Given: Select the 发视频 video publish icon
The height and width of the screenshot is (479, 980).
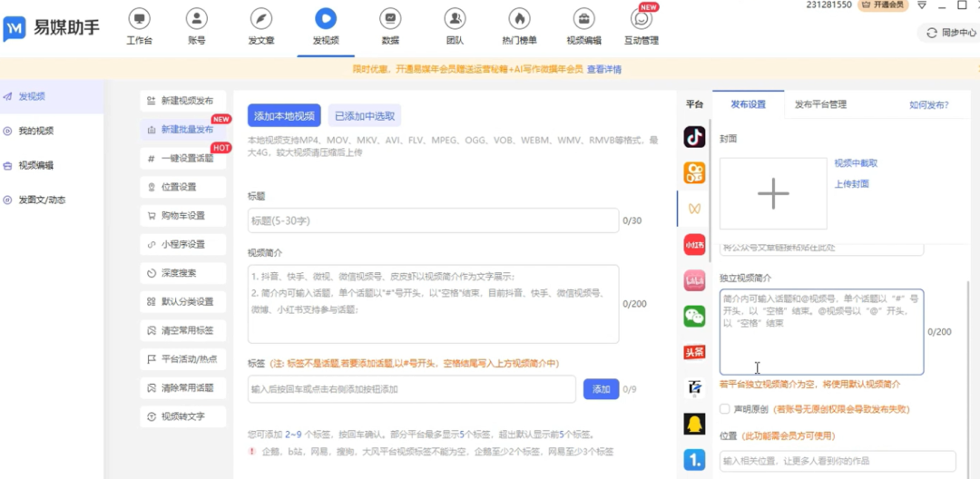Looking at the screenshot, I should click(326, 19).
